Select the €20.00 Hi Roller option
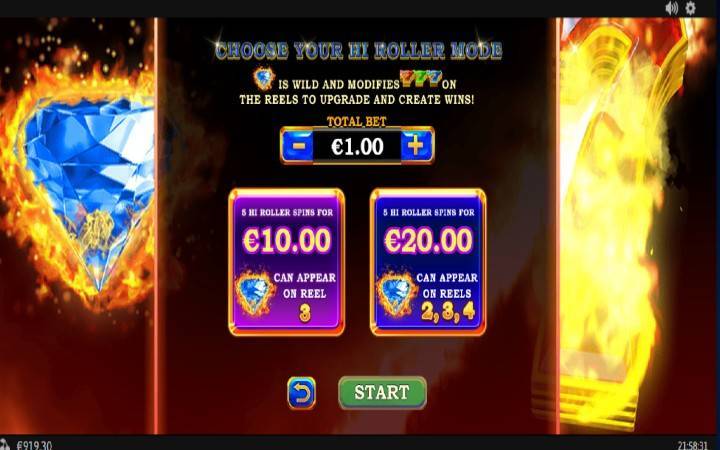The image size is (720, 450). point(428,262)
